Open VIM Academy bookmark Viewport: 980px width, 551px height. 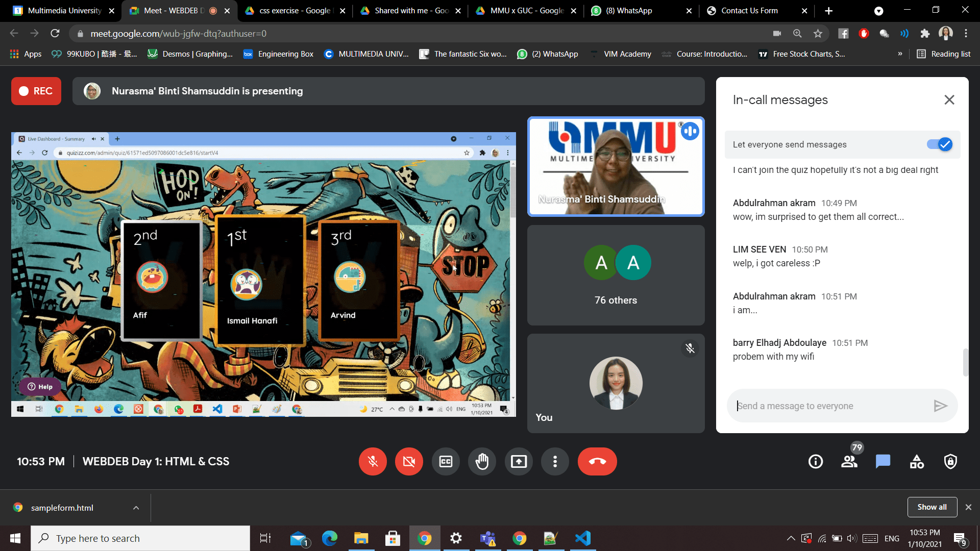point(621,54)
